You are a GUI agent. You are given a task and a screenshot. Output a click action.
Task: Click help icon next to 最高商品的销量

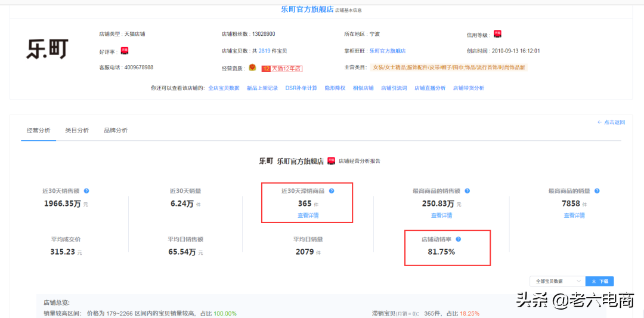597,191
